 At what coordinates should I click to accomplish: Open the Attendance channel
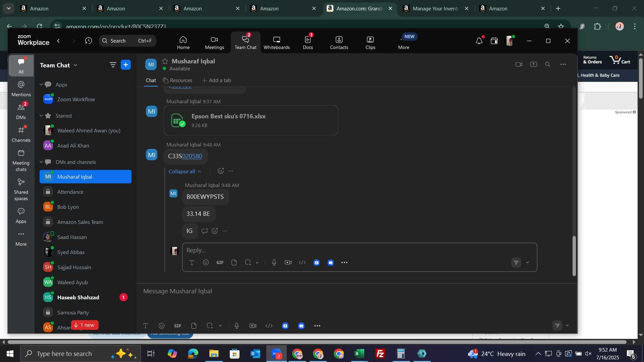pos(86,192)
